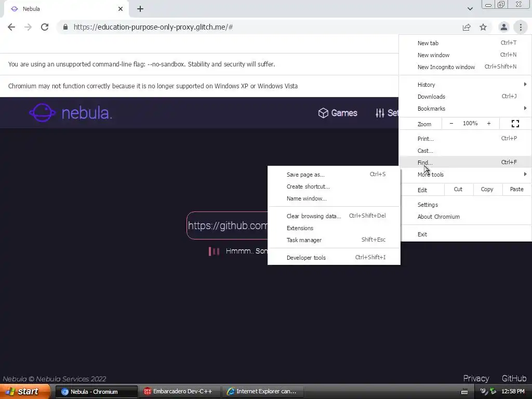Click the tab search chevron
The image size is (532, 399).
pos(470,9)
